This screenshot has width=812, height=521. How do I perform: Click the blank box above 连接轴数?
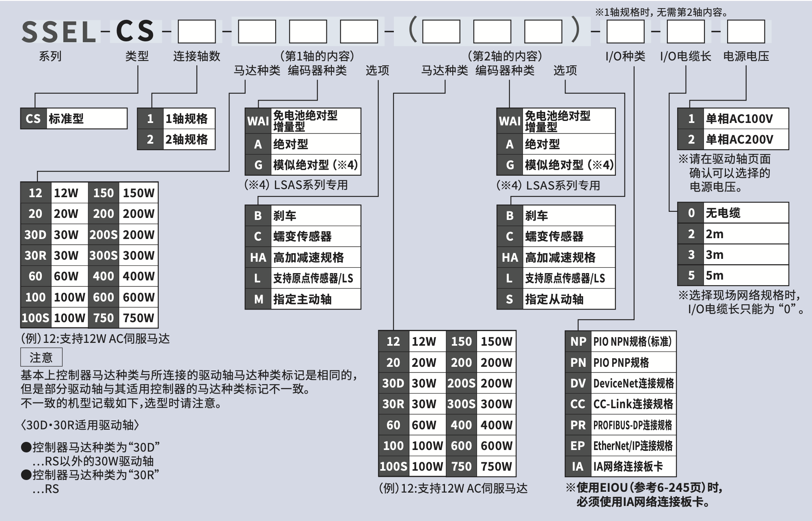[x=197, y=32]
